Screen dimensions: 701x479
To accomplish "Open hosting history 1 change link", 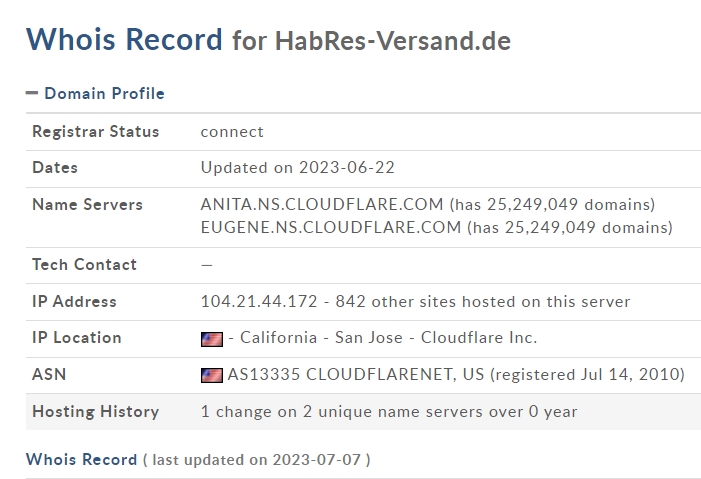I will pyautogui.click(x=389, y=411).
